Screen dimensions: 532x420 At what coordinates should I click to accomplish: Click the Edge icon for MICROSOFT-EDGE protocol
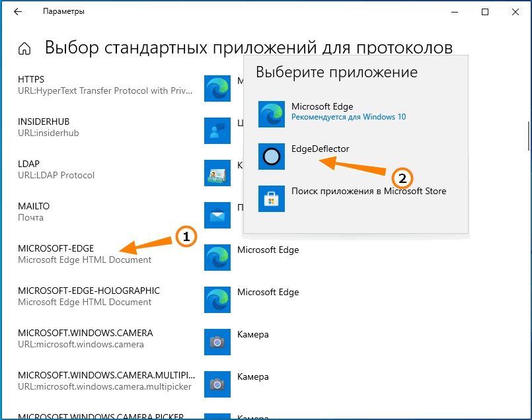click(217, 258)
